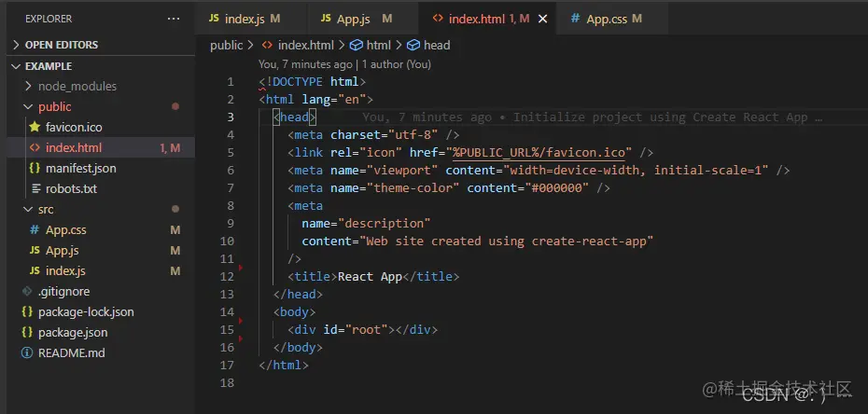The height and width of the screenshot is (414, 868).
Task: Open App.css from the src folder
Action: tap(66, 230)
